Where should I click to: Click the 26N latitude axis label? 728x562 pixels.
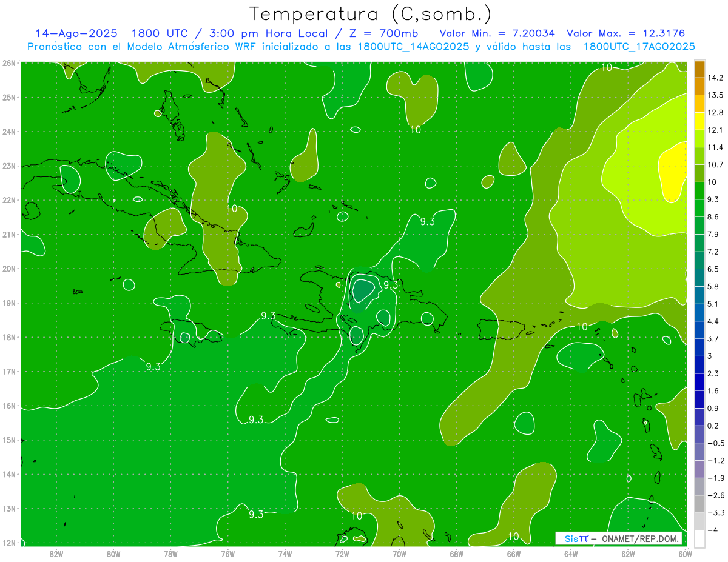tap(9, 63)
